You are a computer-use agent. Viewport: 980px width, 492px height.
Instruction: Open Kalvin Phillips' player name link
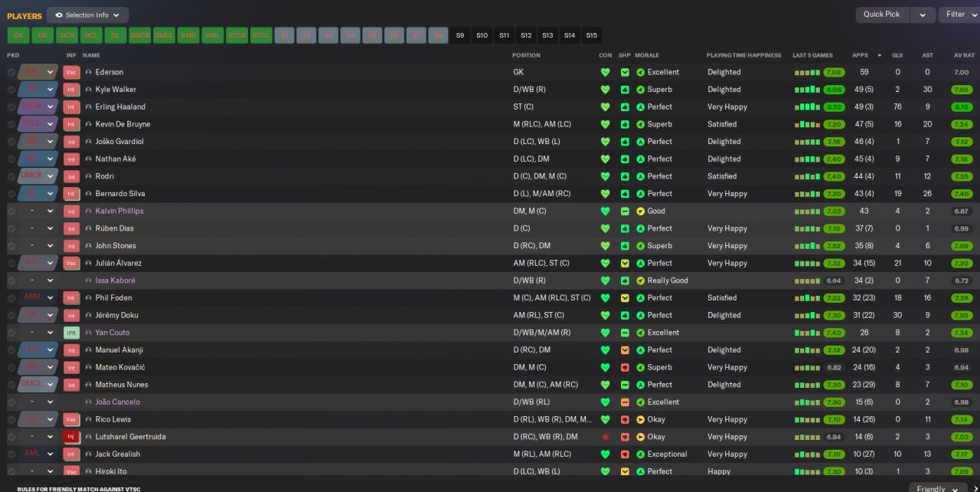[119, 211]
